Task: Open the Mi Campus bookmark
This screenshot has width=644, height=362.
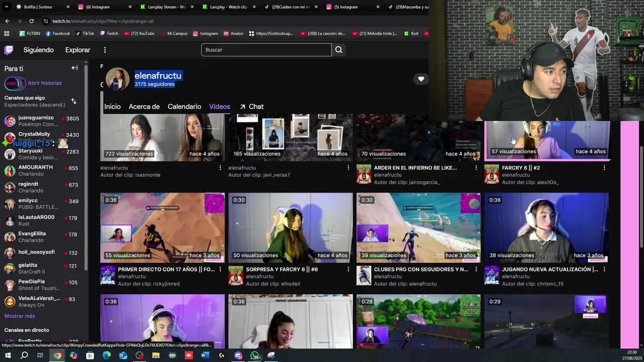Action: (x=174, y=34)
